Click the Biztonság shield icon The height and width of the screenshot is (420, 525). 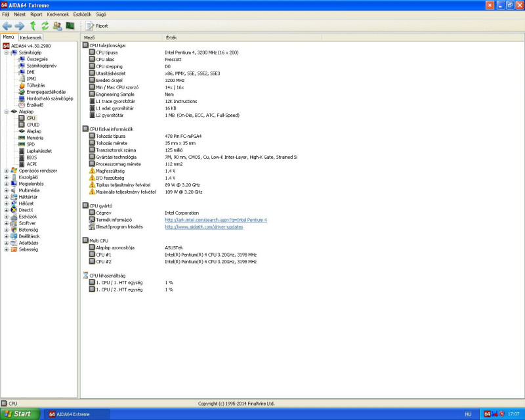pos(14,230)
